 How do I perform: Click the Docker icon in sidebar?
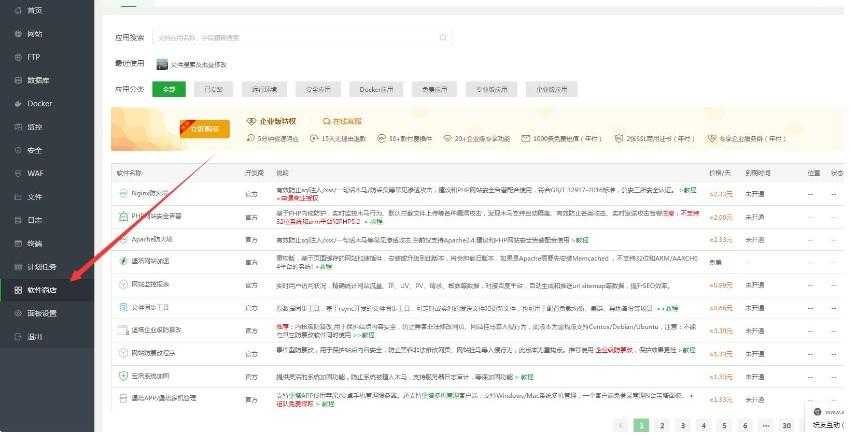[x=18, y=103]
